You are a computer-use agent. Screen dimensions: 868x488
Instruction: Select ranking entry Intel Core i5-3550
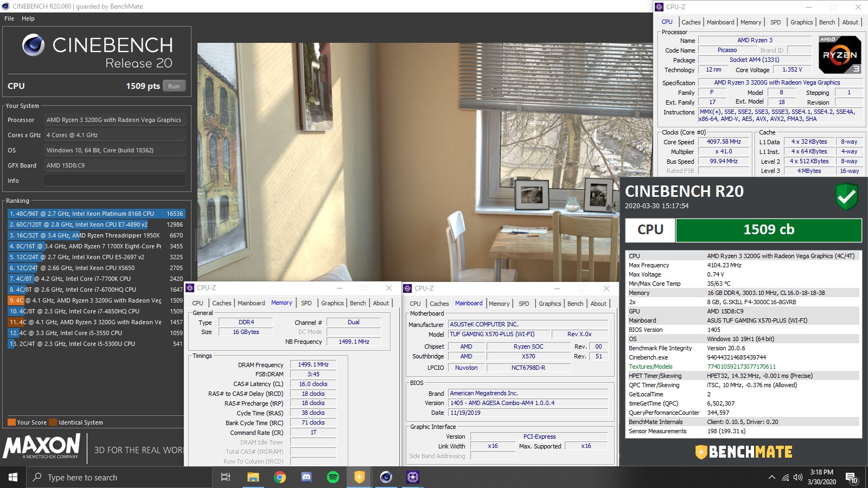tap(96, 333)
